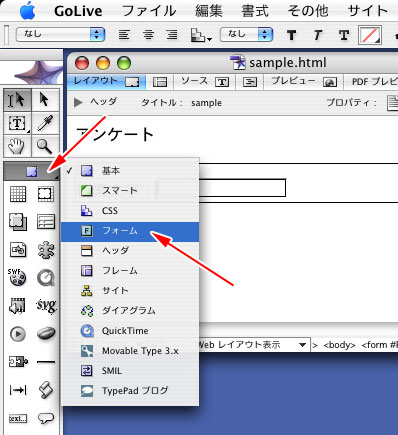Toggle teletype text formatting
Viewport: 398px width, 435px height.
pos(344,35)
